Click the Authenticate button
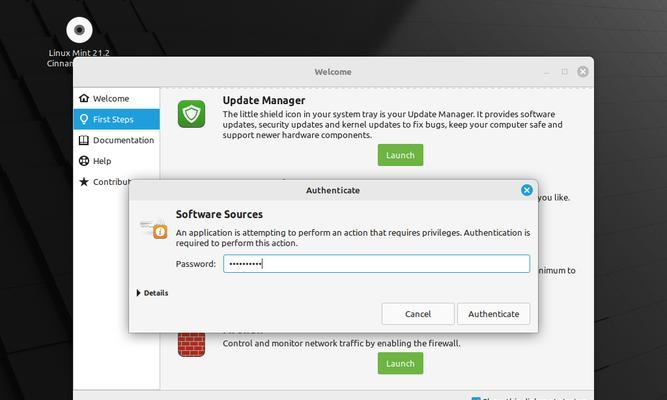The height and width of the screenshot is (400, 667). coord(493,314)
